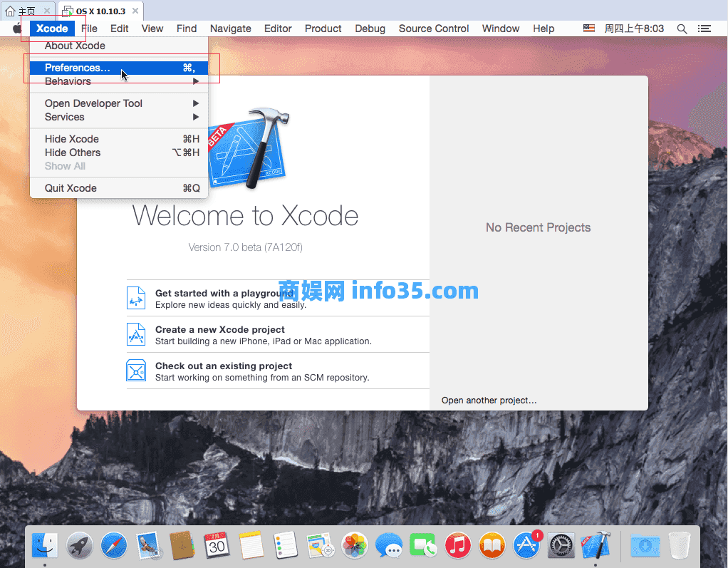Open Finder from the Dock
728x568 pixels.
45,544
